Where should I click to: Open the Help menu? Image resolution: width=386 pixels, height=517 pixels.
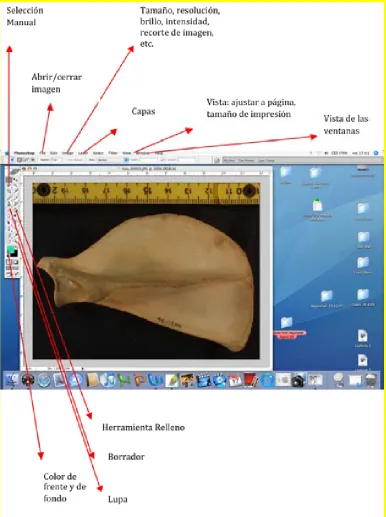click(x=159, y=153)
